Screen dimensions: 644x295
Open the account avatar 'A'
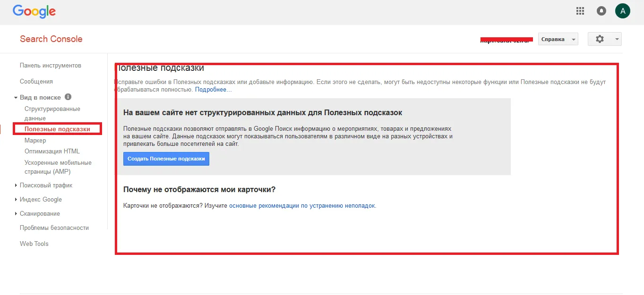pos(623,11)
